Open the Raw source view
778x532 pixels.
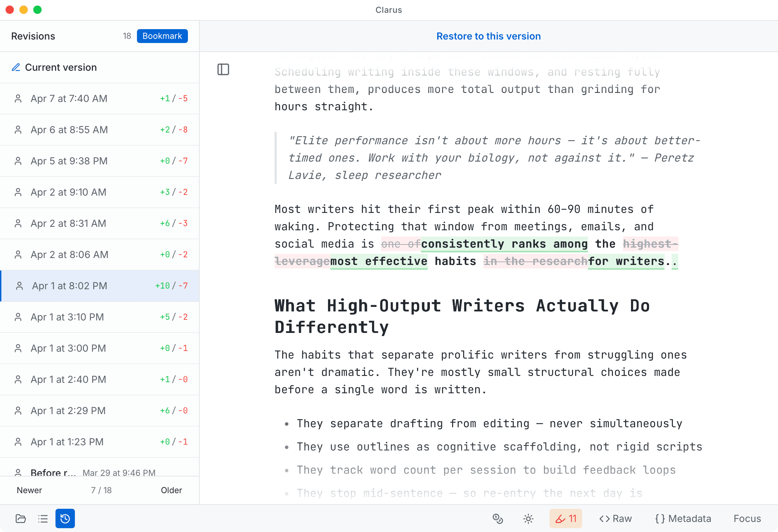pos(615,518)
